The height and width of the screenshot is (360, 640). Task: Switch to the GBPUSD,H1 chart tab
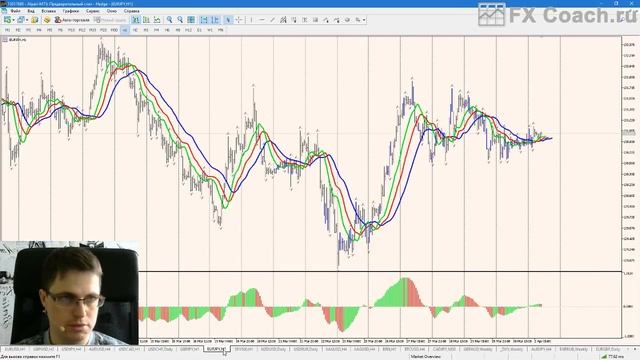tap(43, 349)
